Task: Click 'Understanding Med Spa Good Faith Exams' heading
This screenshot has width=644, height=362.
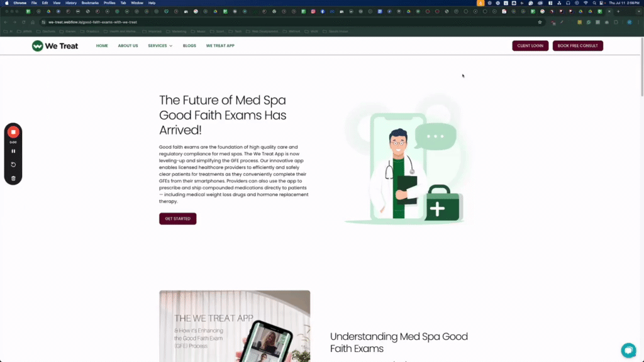Action: pyautogui.click(x=399, y=343)
